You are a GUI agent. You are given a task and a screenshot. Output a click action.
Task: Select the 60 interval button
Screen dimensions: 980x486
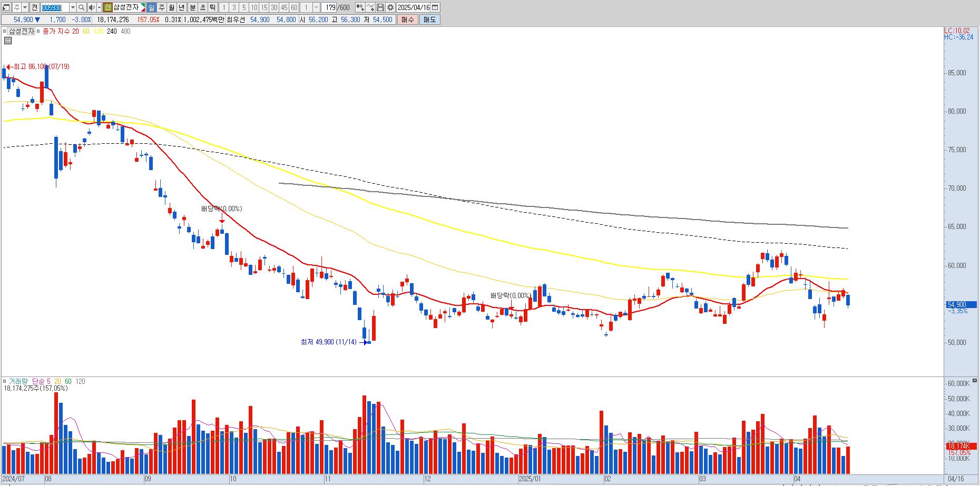pos(294,7)
